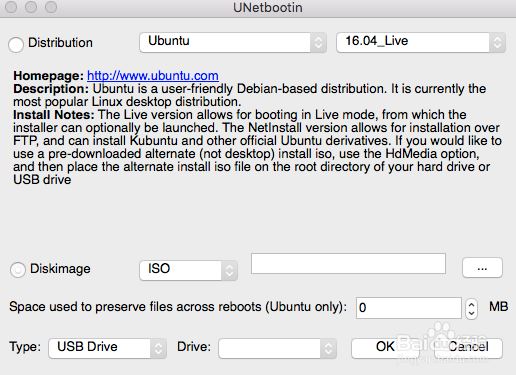The width and height of the screenshot is (516, 375).
Task: Click the "MB" unit label
Action: 498,307
